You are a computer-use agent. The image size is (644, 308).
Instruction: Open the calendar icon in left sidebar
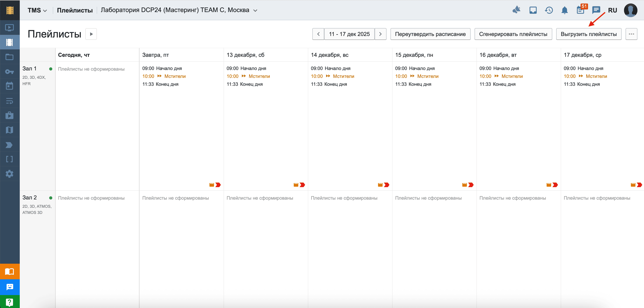(9, 86)
